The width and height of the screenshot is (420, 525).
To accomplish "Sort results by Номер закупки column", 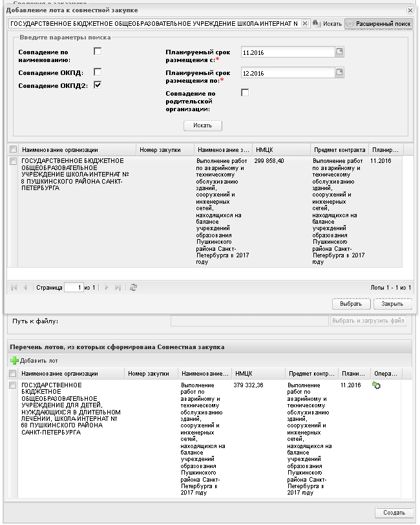I will click(x=165, y=149).
